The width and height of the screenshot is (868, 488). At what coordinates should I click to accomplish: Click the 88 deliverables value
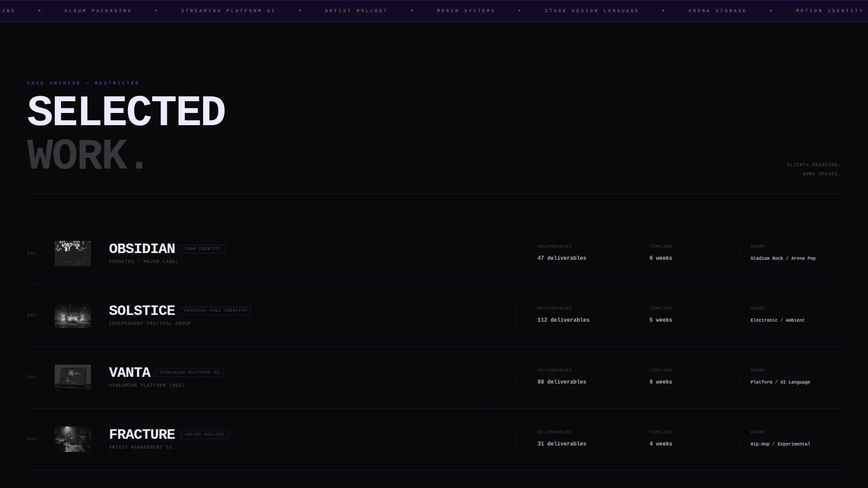point(561,382)
